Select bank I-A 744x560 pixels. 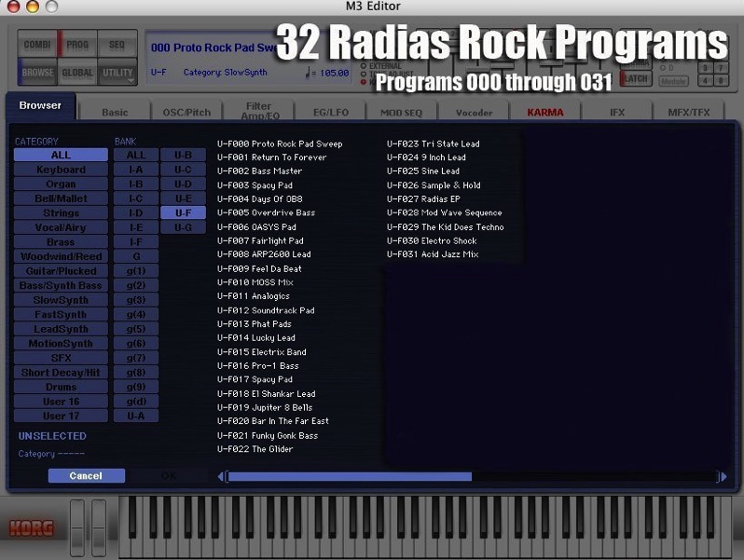(136, 170)
